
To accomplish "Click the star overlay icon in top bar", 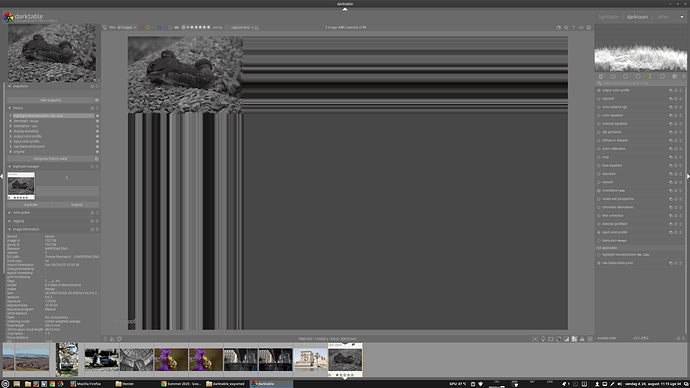I will [x=566, y=27].
